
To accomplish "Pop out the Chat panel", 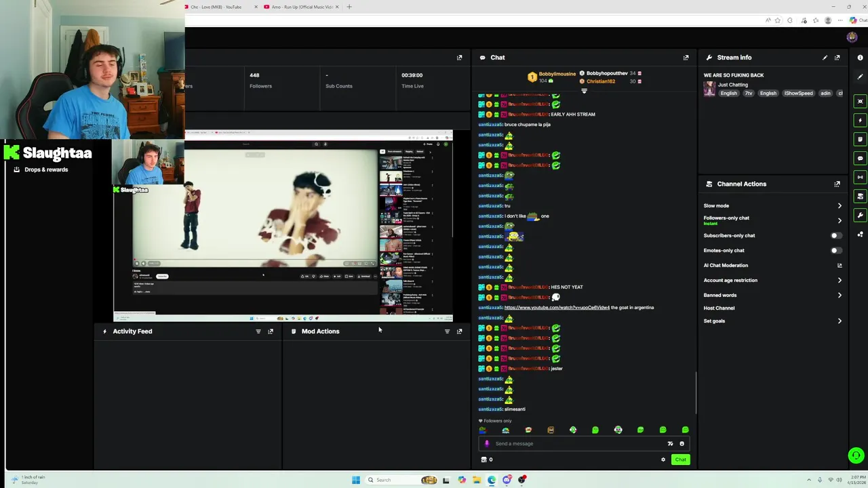I will click(x=686, y=58).
